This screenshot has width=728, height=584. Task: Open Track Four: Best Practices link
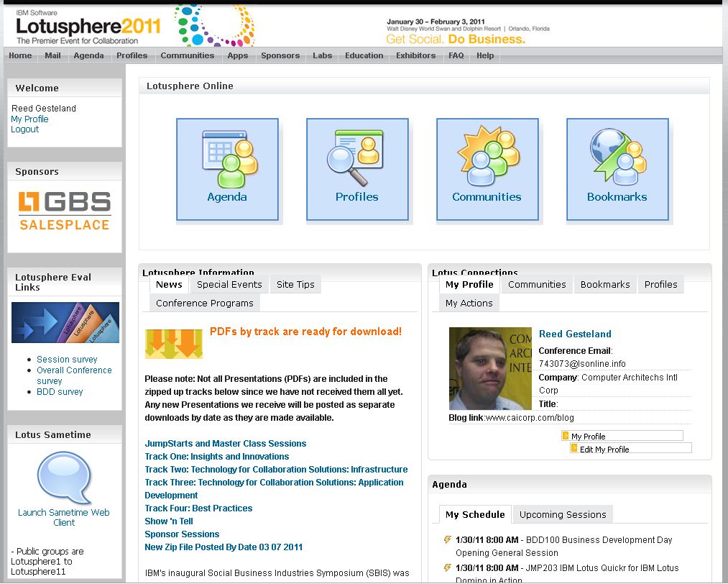[199, 508]
